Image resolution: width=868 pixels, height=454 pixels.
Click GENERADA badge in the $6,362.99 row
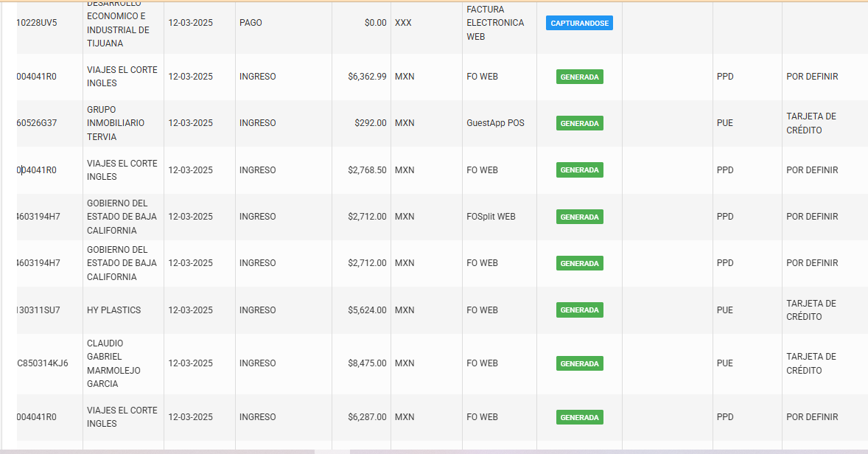point(579,77)
